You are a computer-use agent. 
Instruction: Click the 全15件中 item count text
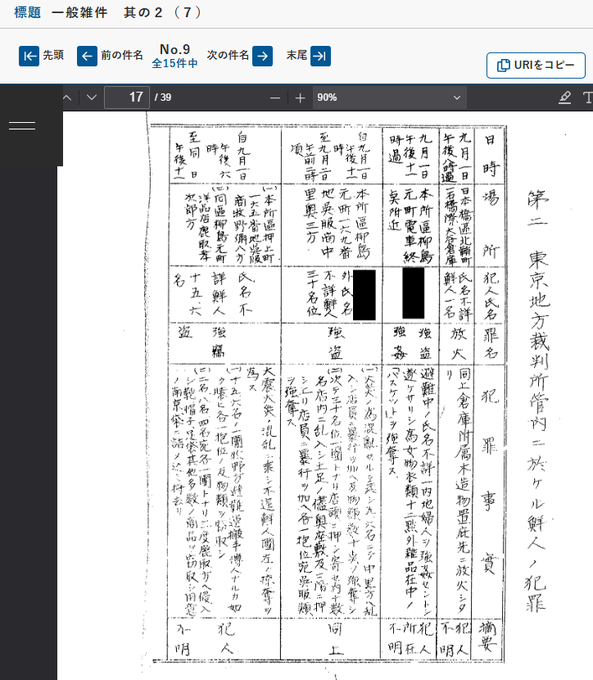point(175,63)
